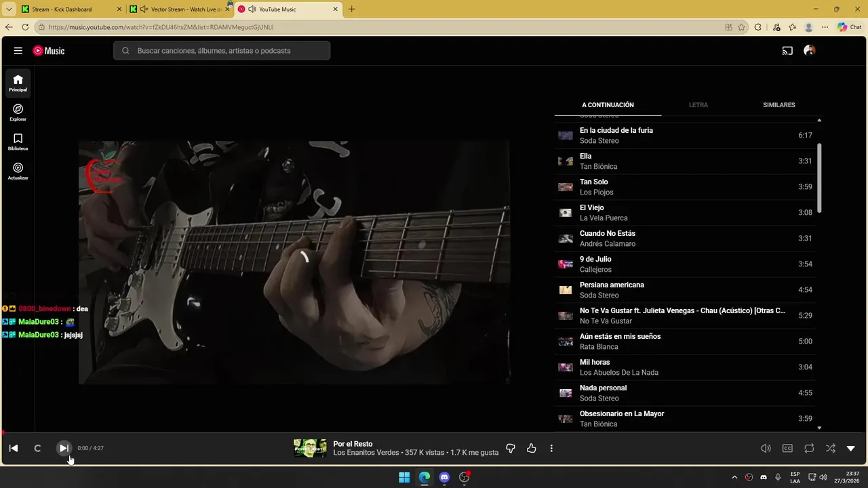The image size is (868, 488).
Task: Open the tab search dropdown arrow
Action: (x=9, y=9)
